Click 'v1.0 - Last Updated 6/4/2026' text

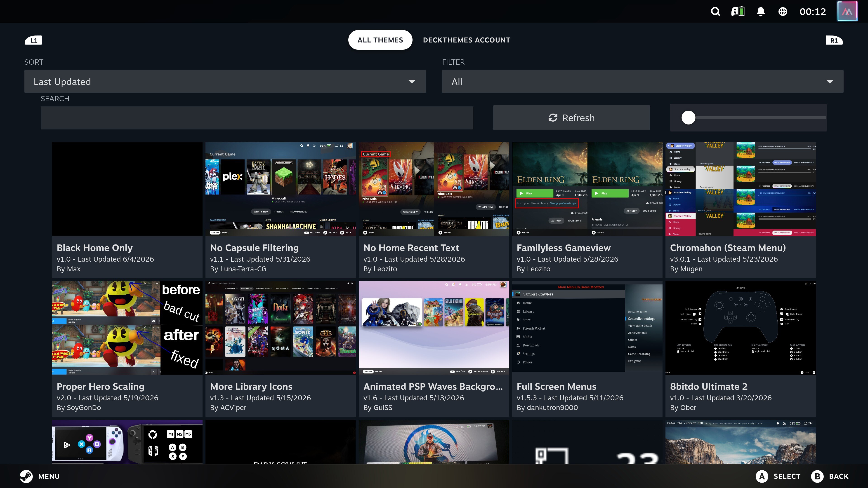pos(105,259)
